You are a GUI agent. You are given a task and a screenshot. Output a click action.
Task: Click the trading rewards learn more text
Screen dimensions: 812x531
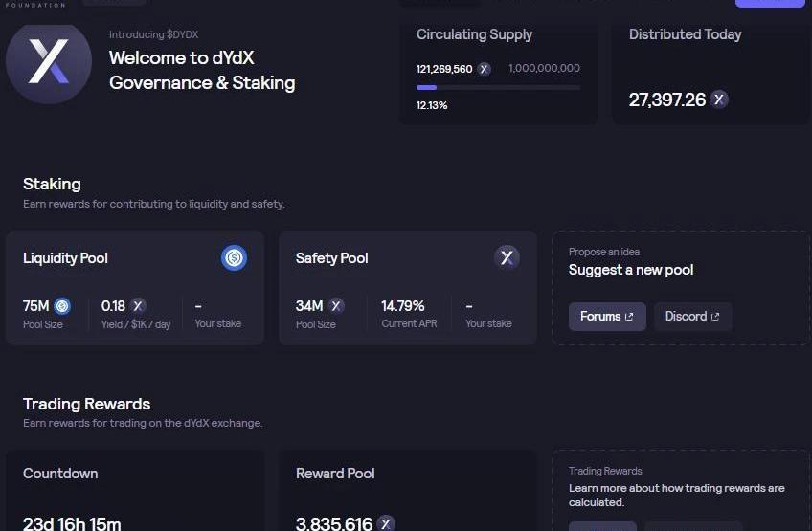[676, 495]
